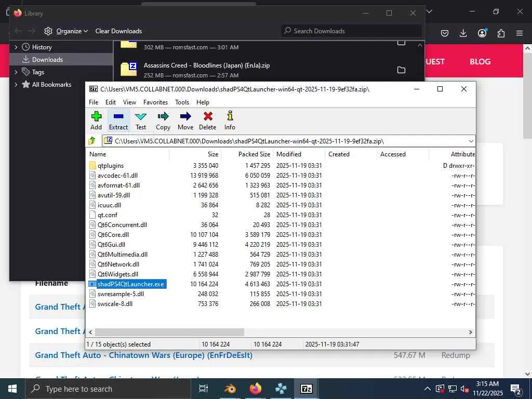The height and width of the screenshot is (399, 532).
Task: Click 7-Zip icon in taskbar
Action: point(306,389)
